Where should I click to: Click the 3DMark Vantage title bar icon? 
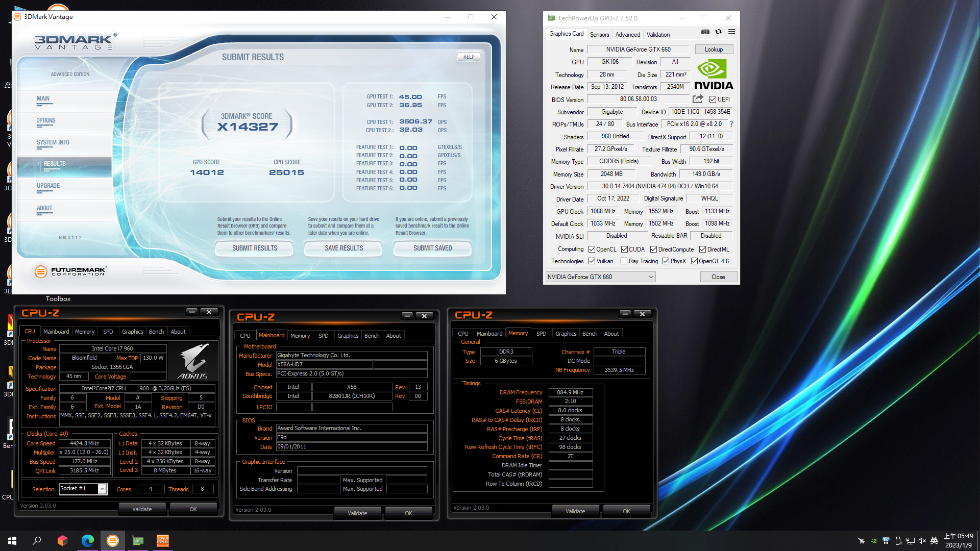tap(17, 17)
